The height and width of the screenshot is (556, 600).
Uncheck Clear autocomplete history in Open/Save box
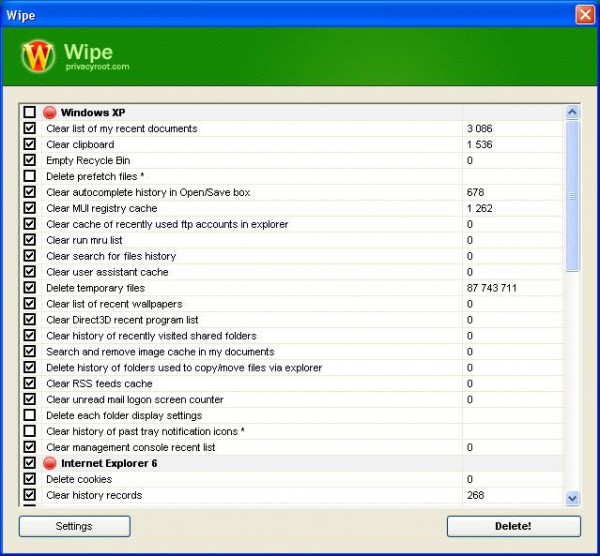[x=29, y=192]
